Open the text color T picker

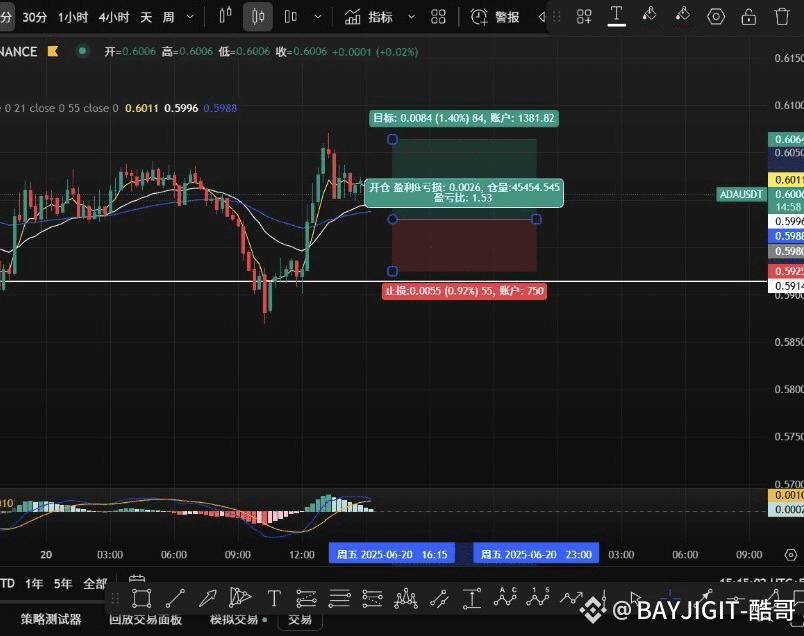616,16
